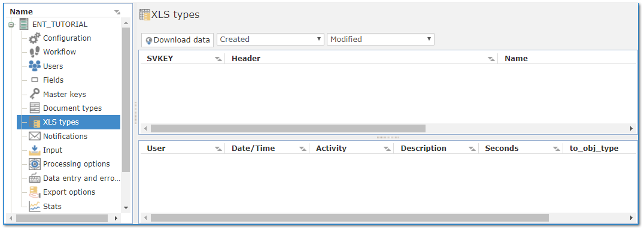644x230 pixels.
Task: Sort by the SVKEY column header
Action: [160, 58]
